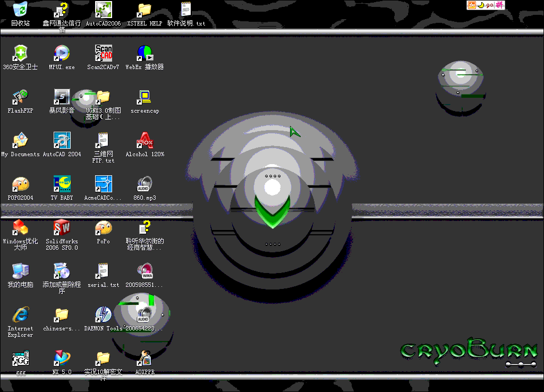544x392 pixels.
Task: Toggle the punctuation mode IME button
Action: point(489,5)
